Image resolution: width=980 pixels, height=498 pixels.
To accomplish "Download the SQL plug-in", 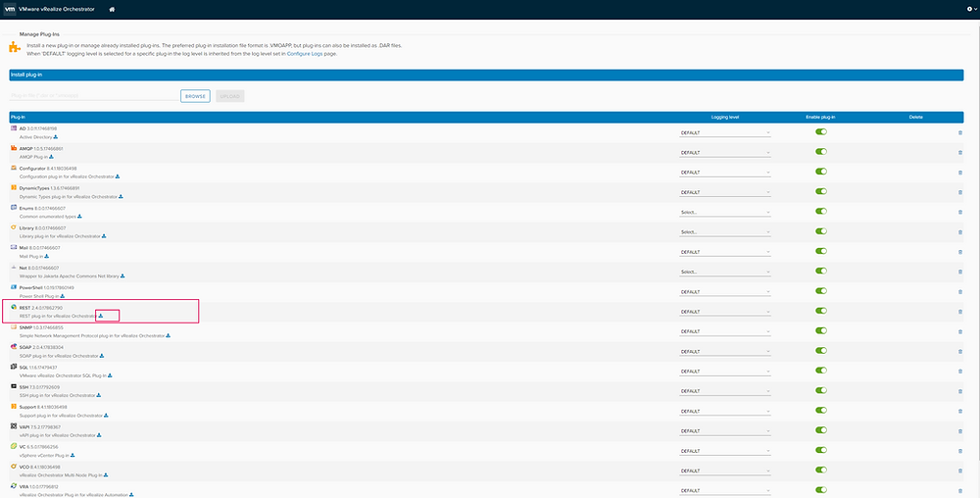I will 110,375.
